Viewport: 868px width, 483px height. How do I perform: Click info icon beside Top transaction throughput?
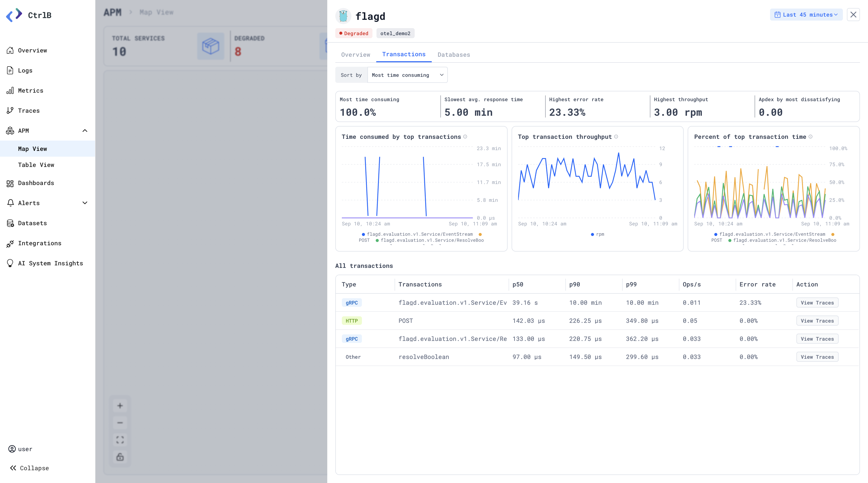pos(616,137)
